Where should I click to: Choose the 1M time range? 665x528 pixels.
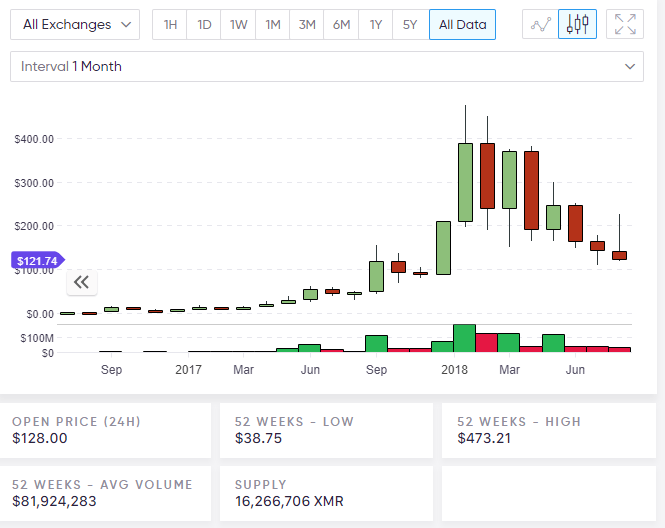(273, 25)
